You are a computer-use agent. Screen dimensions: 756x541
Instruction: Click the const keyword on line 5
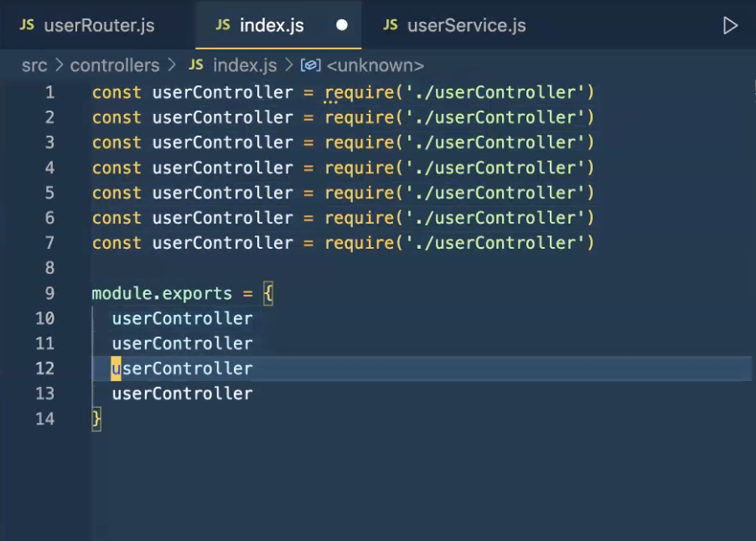[117, 193]
